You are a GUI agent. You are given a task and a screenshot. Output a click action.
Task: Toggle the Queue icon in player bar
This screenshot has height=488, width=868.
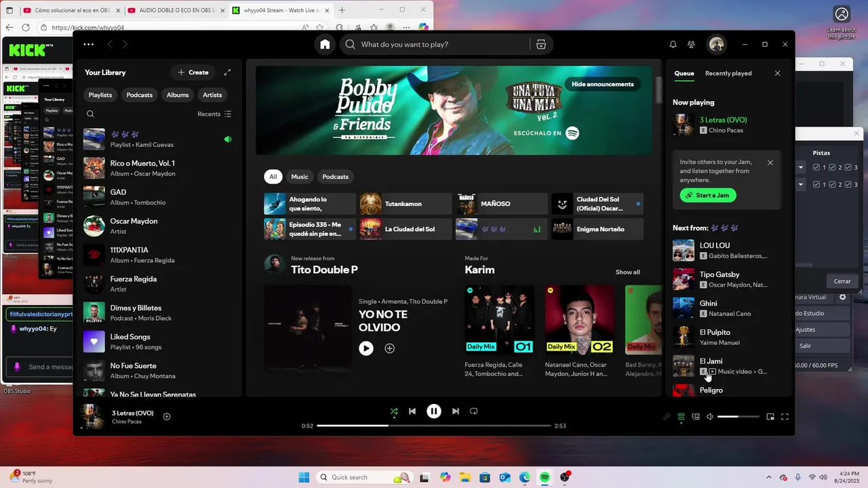pos(682,417)
